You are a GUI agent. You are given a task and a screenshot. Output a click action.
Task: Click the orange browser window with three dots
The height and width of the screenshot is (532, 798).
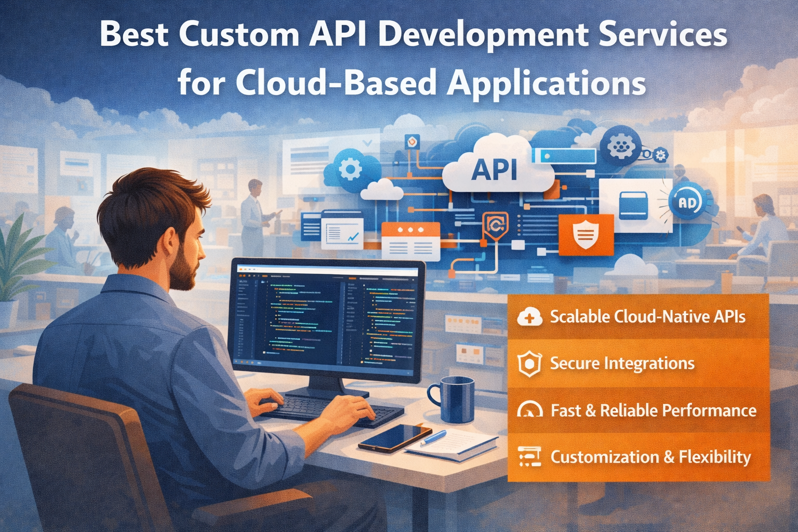[410, 240]
